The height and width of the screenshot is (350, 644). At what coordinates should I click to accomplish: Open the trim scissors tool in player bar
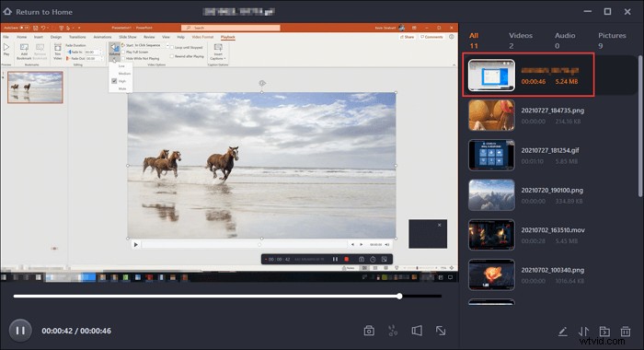click(393, 331)
